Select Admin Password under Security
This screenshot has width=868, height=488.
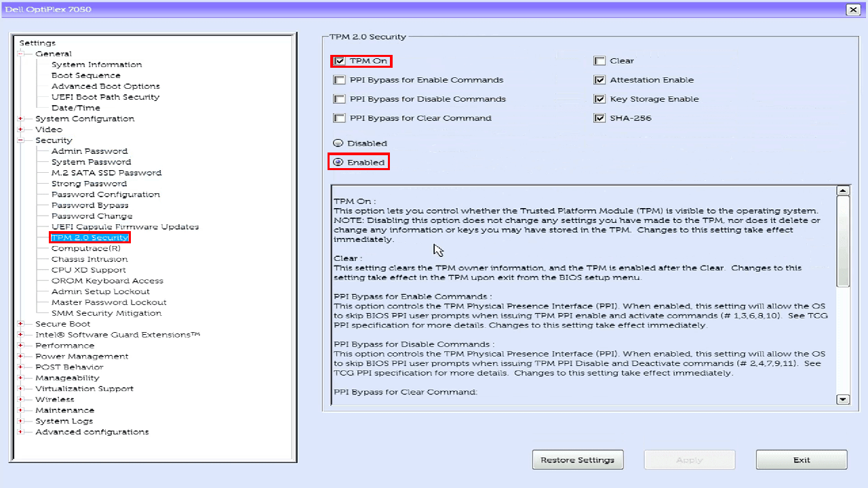[90, 151]
